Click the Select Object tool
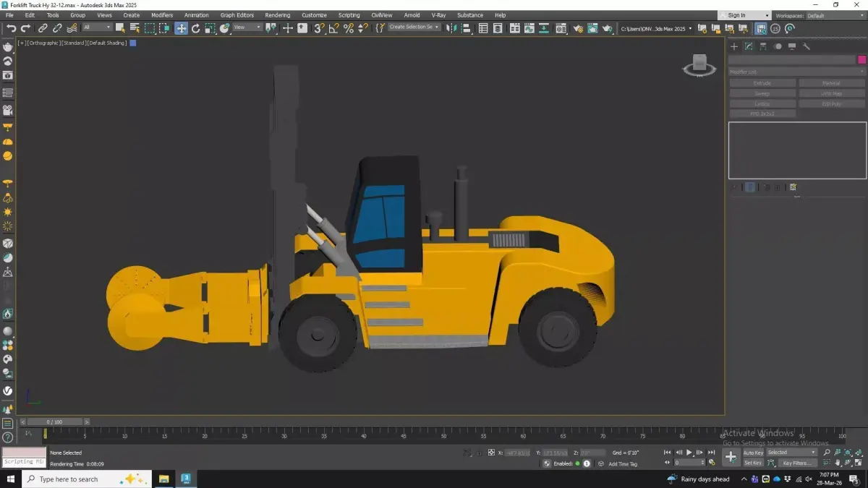 click(120, 28)
